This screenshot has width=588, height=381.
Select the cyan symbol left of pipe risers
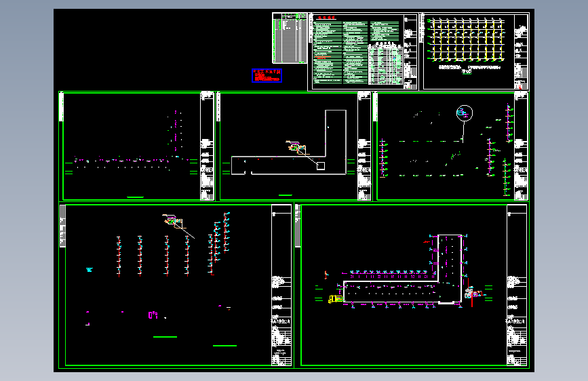[90, 270]
